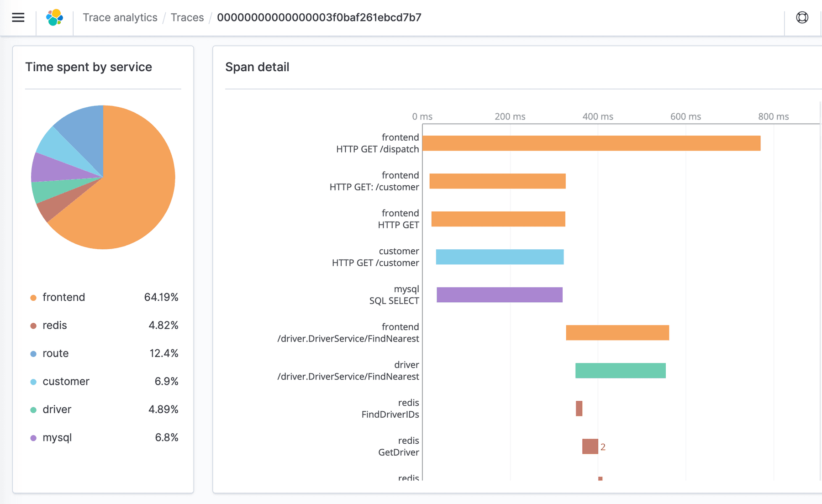Go back to the Traces list breadcrumb
The image size is (822, 504).
tap(187, 17)
